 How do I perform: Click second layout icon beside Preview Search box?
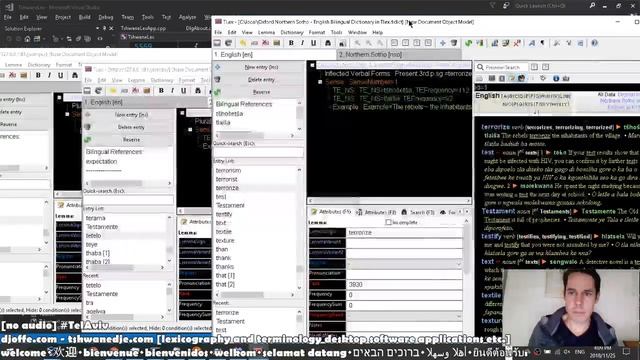tap(545, 67)
